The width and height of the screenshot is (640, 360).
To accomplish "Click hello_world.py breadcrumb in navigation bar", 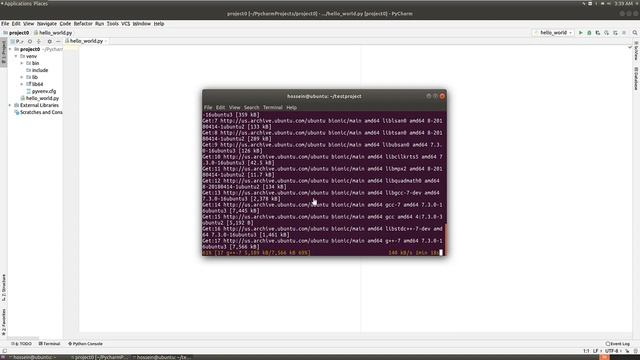I will click(53, 33).
